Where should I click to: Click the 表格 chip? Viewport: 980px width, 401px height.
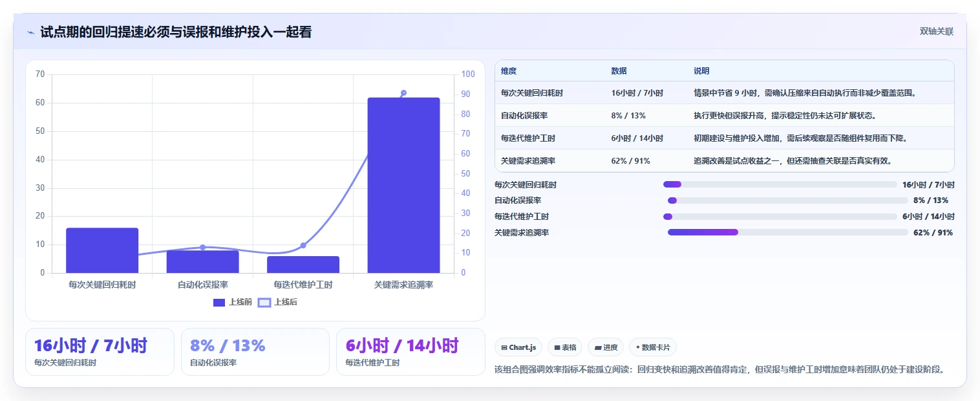click(x=565, y=347)
